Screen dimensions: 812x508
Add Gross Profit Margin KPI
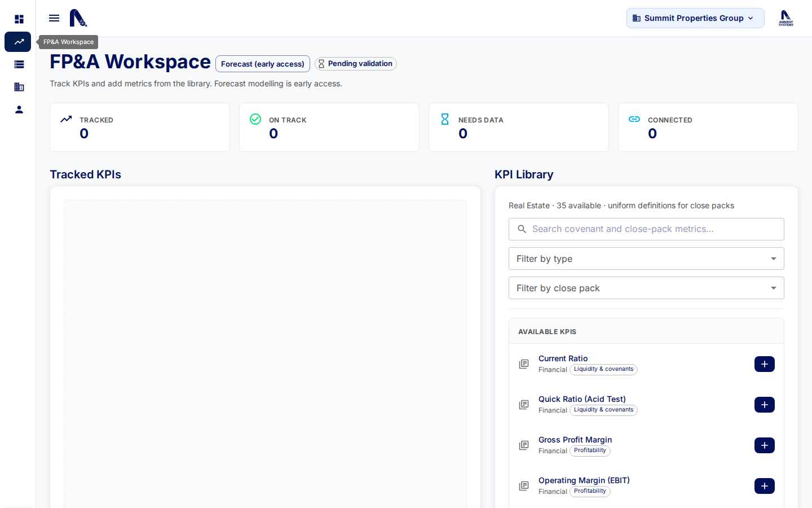pos(765,445)
